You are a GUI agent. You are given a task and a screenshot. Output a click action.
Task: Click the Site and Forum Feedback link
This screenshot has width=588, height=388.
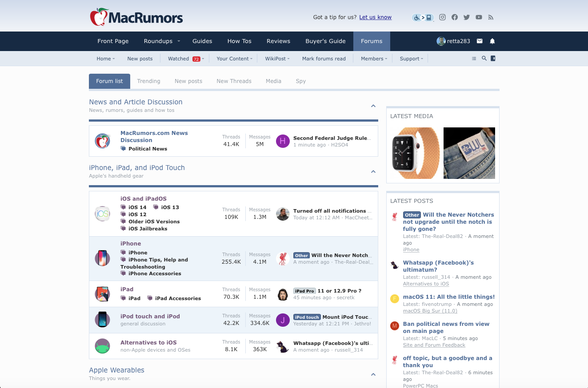click(x=434, y=345)
